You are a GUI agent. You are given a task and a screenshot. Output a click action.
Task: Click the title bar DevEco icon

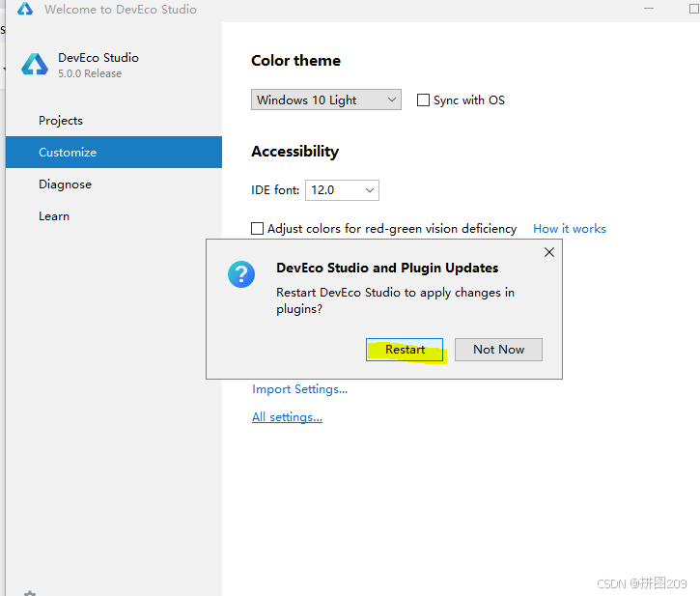pos(25,9)
